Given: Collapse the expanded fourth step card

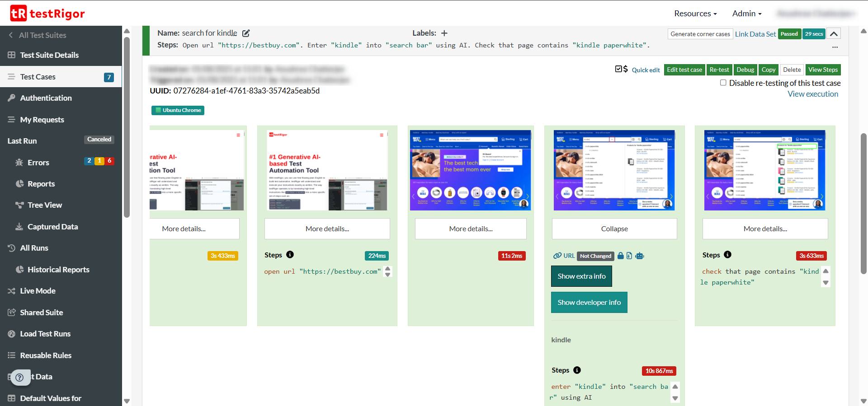Looking at the screenshot, I should (614, 229).
